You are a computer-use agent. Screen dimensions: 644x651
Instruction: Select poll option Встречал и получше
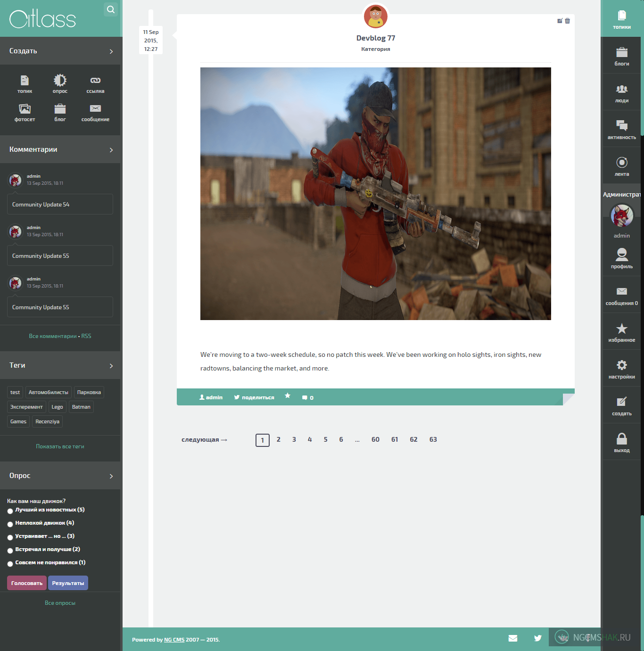click(10, 551)
